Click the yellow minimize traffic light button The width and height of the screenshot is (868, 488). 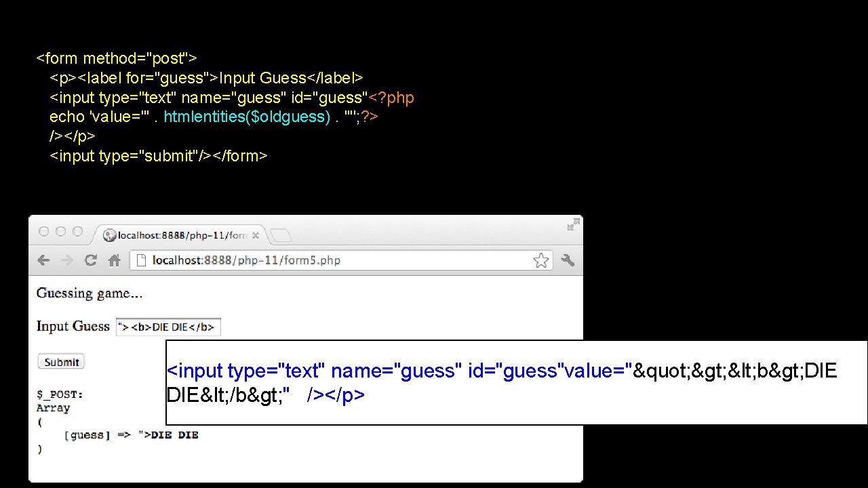pyautogui.click(x=60, y=230)
